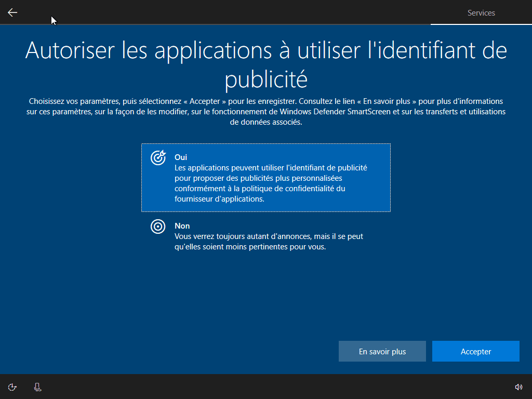Switch to the Services tab
Screen dimensions: 532x399
[481, 12]
